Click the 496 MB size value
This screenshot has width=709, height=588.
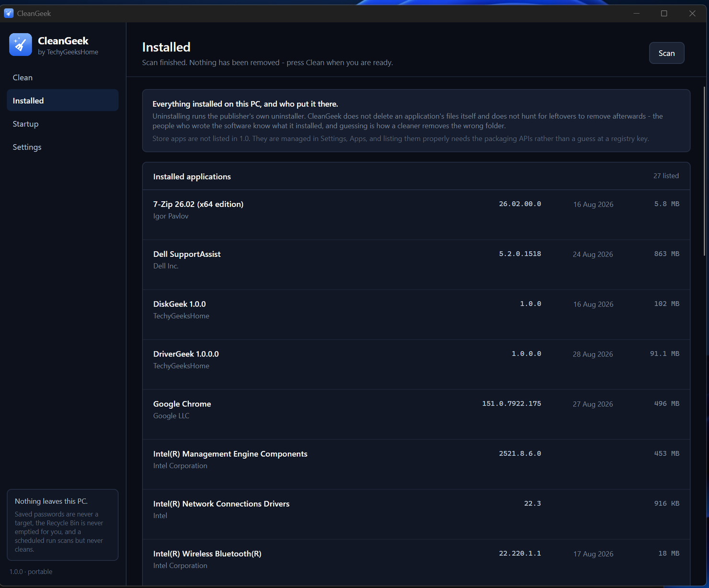click(667, 404)
